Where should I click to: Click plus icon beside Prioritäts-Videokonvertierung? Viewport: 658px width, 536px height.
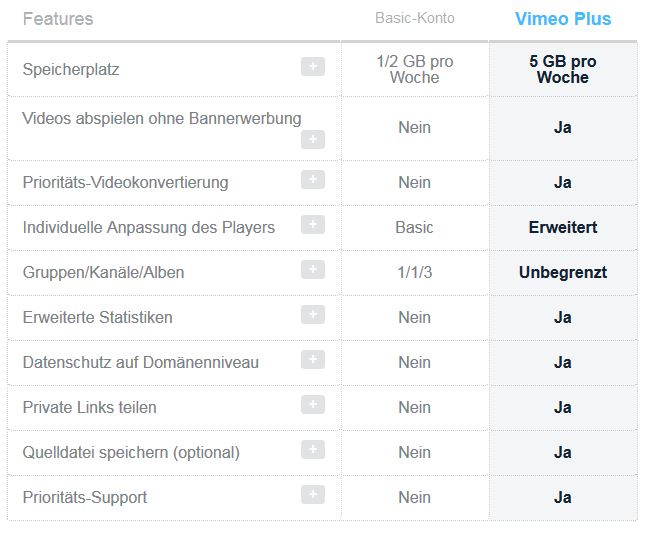pos(313,180)
